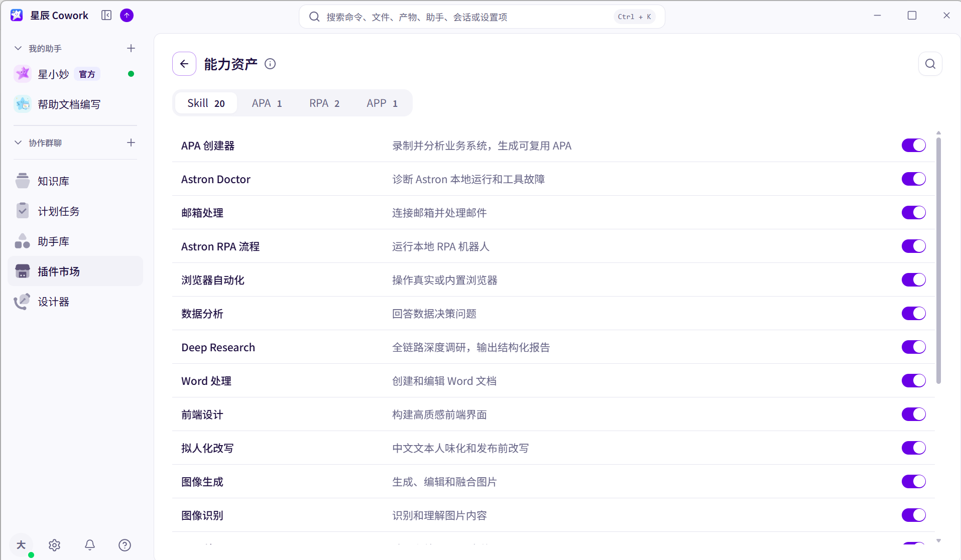Image resolution: width=961 pixels, height=560 pixels.
Task: Add a new assistant with plus icon
Action: pyautogui.click(x=131, y=48)
